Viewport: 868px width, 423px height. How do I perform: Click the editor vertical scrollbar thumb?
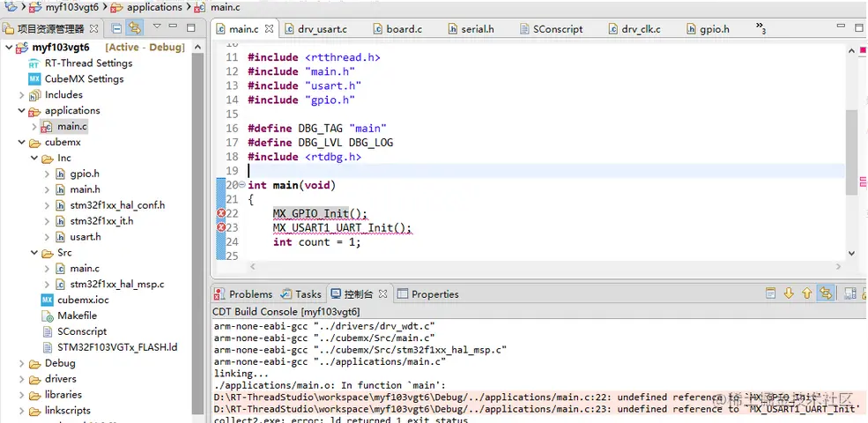[x=851, y=152]
